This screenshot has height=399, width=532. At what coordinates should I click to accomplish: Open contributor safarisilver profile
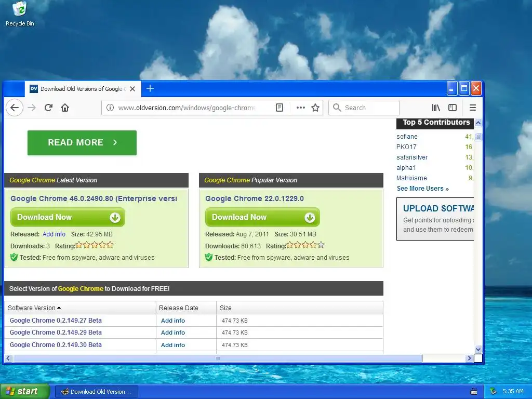(x=412, y=157)
